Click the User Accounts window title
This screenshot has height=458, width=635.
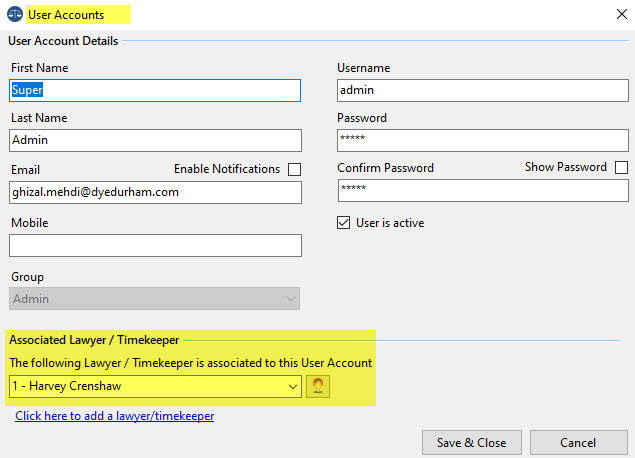[x=66, y=15]
